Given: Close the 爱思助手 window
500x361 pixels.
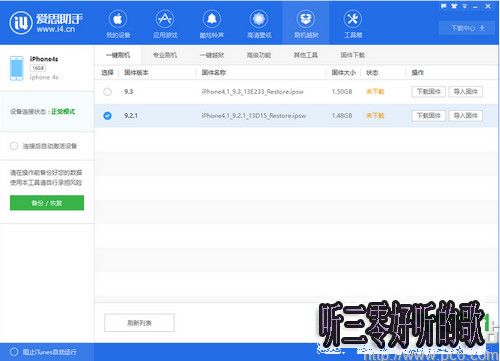Looking at the screenshot, I should 488,6.
